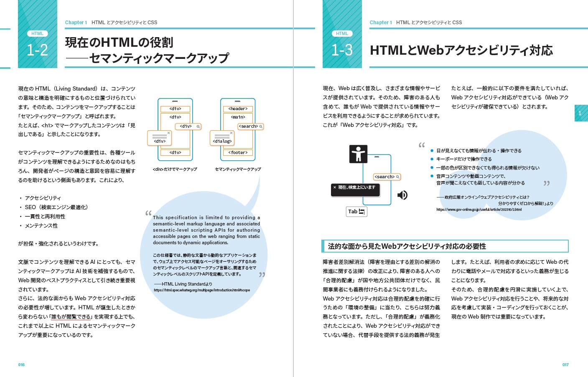588x377 pixels.
Task: Click the bullet 一部の色が区別できなくても得られる情報が欠けない
Action: 488,168
